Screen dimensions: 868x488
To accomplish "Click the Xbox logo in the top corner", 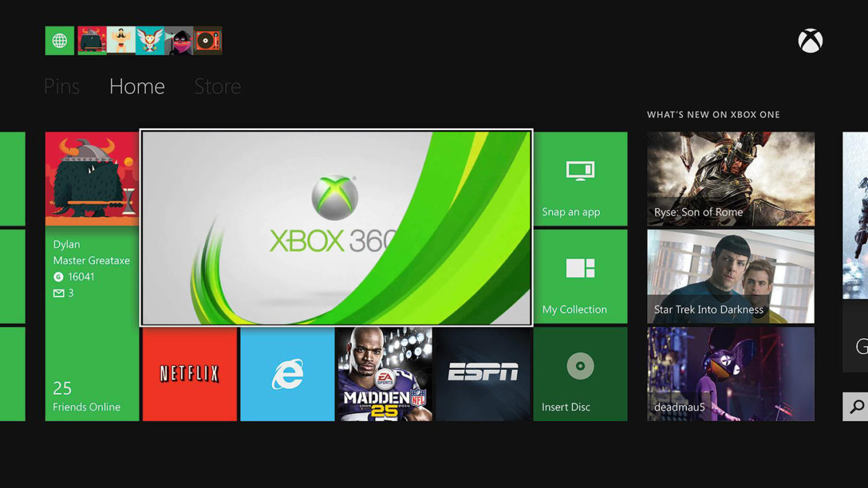I will coord(811,41).
